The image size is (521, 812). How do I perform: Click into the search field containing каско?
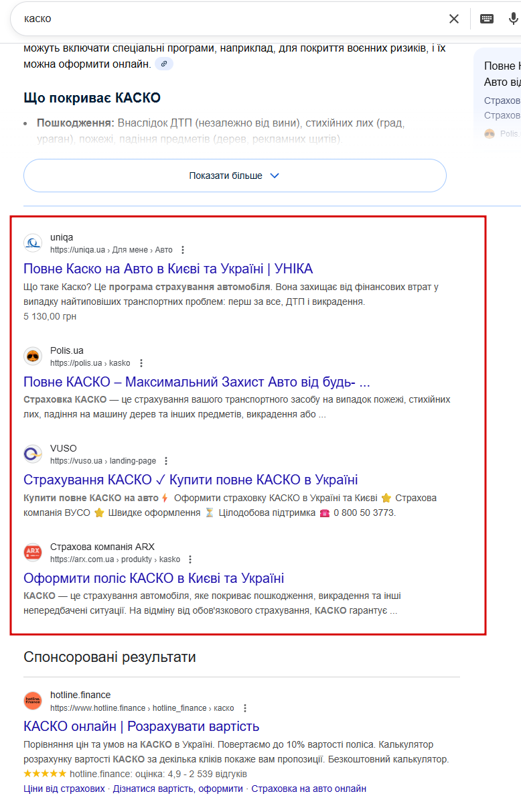pos(228,19)
